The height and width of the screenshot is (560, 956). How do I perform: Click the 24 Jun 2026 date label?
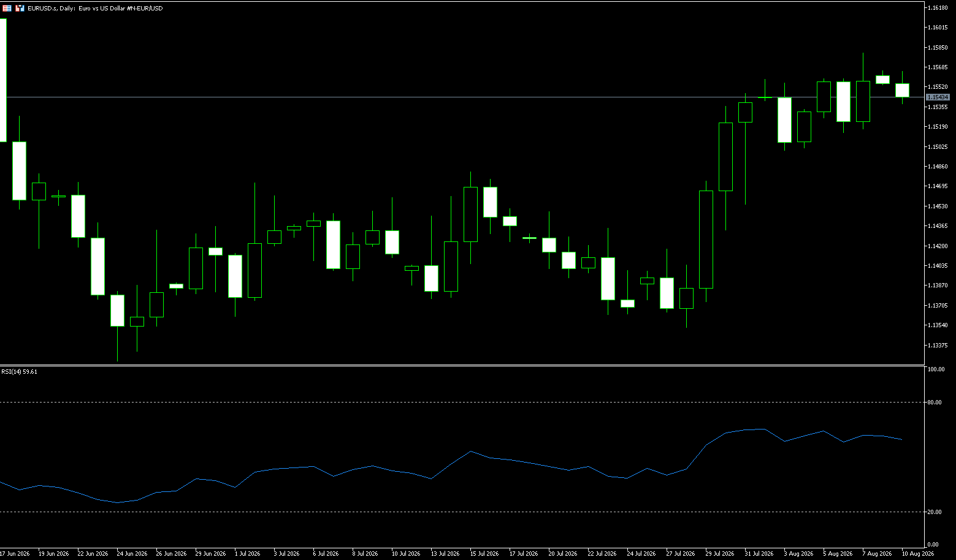point(132,554)
